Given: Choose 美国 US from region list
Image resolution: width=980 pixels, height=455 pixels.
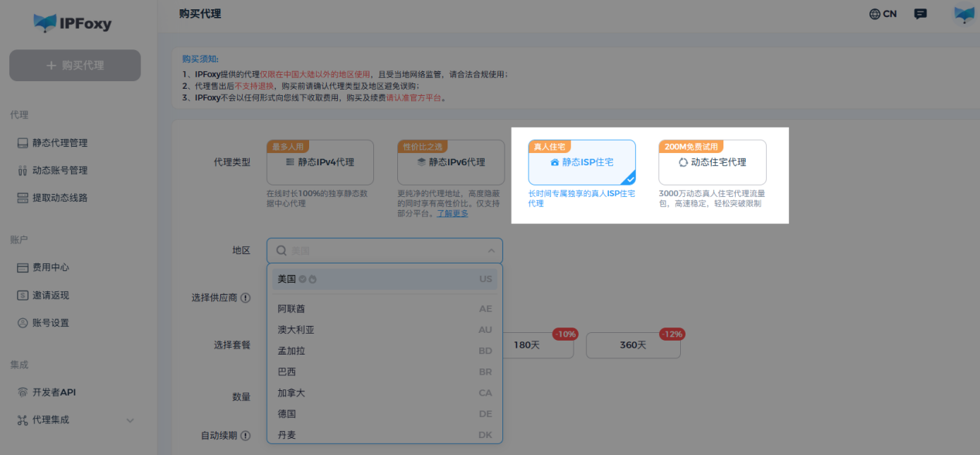Looking at the screenshot, I should coord(385,279).
